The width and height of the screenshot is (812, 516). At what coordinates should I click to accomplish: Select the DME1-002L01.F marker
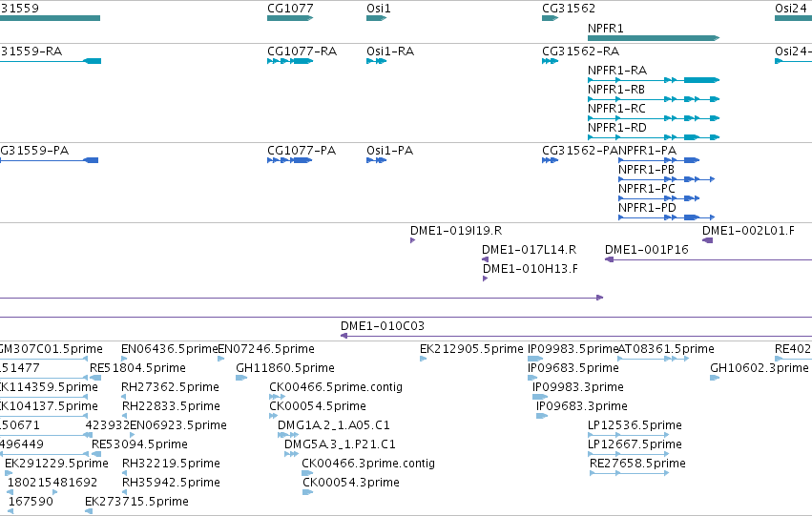click(707, 240)
